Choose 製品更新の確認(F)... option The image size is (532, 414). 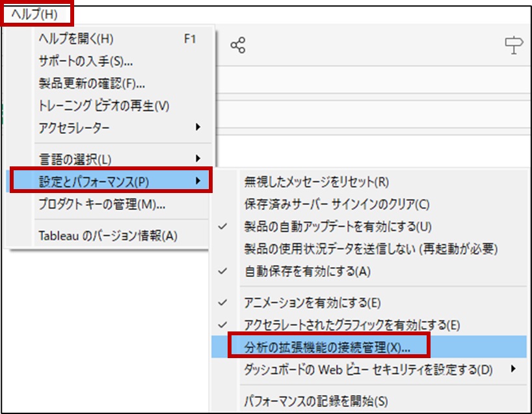(x=91, y=83)
